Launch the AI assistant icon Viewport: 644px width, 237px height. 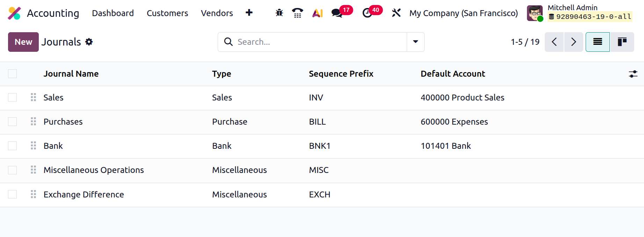pos(317,13)
